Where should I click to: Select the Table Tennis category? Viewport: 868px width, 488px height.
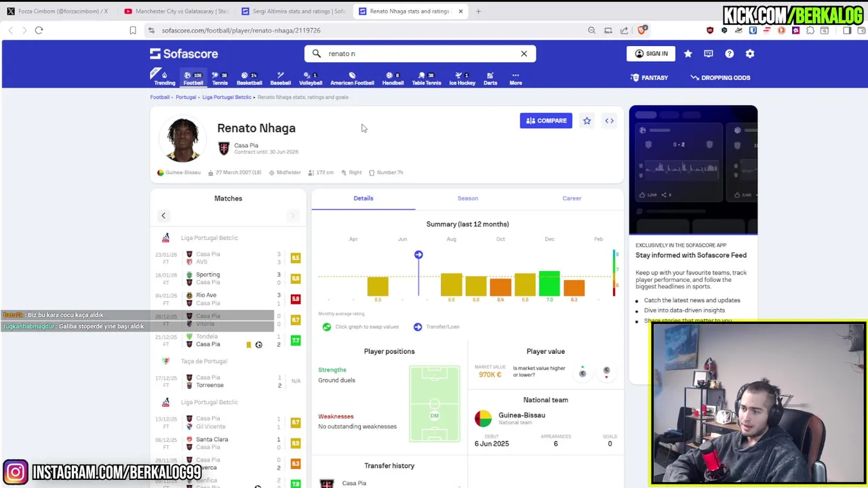(x=426, y=78)
